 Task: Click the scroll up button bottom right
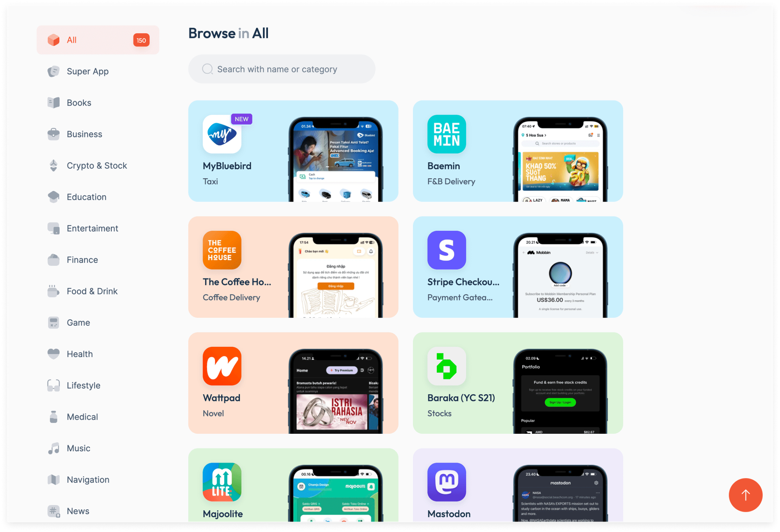pyautogui.click(x=745, y=495)
